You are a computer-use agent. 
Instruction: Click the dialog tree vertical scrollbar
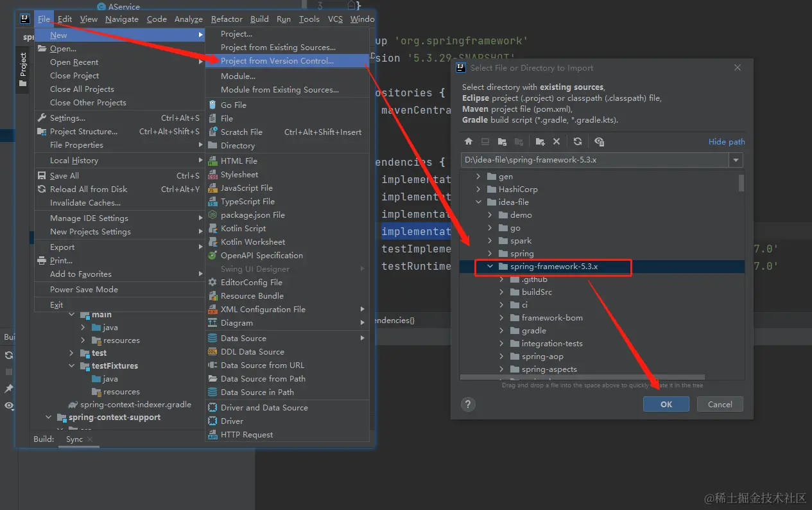[741, 183]
